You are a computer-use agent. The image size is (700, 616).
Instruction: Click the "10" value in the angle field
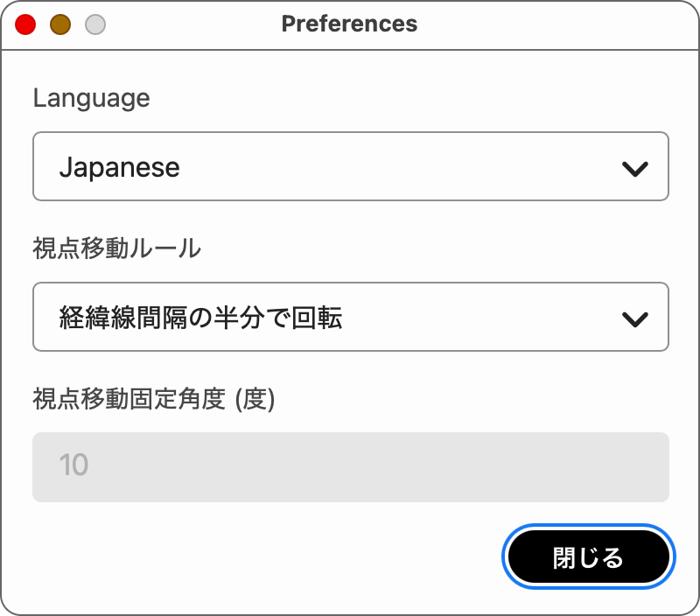(x=72, y=466)
